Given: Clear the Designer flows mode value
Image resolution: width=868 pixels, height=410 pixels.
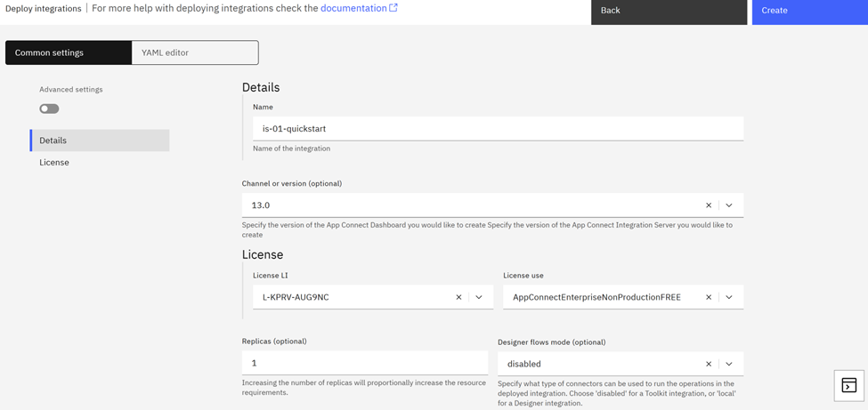Looking at the screenshot, I should pyautogui.click(x=709, y=364).
